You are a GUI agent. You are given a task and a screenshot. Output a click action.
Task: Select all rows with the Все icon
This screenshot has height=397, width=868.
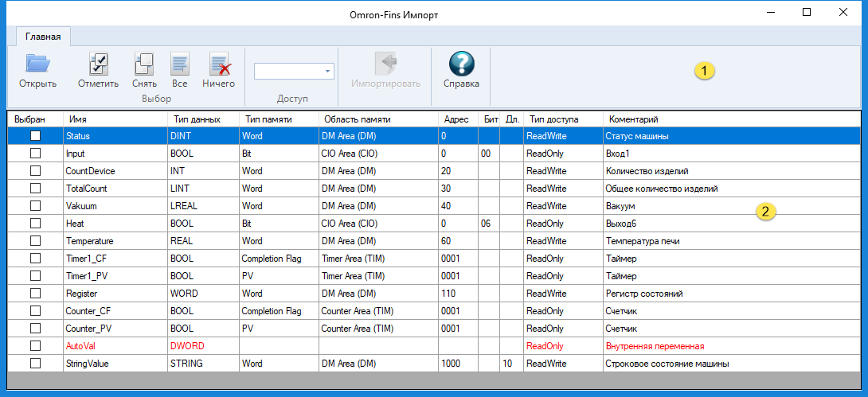[x=179, y=64]
